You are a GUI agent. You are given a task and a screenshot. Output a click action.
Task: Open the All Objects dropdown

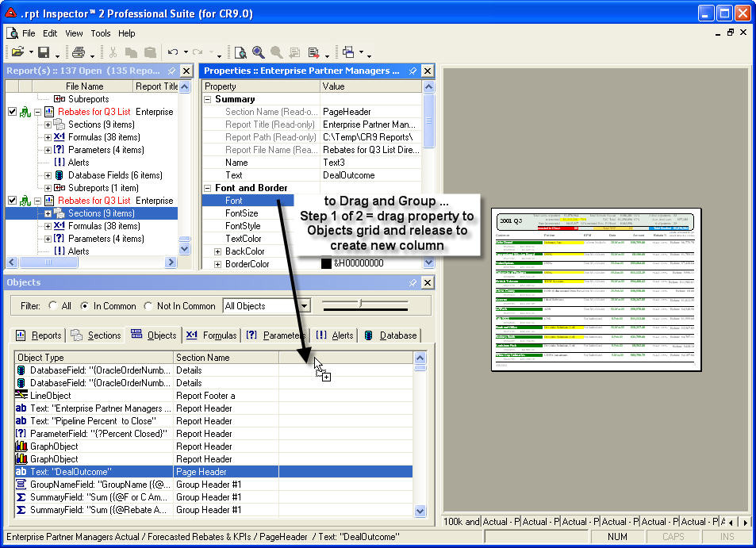click(305, 305)
